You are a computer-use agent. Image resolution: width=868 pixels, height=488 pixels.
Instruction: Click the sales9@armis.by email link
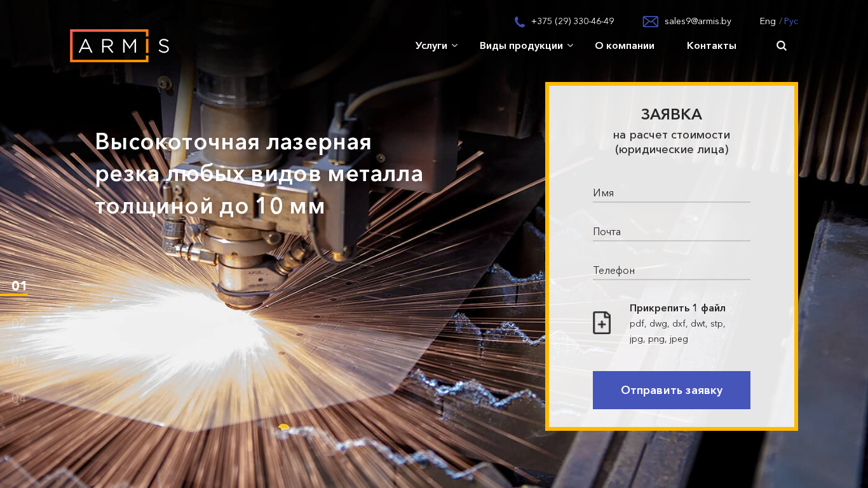698,22
